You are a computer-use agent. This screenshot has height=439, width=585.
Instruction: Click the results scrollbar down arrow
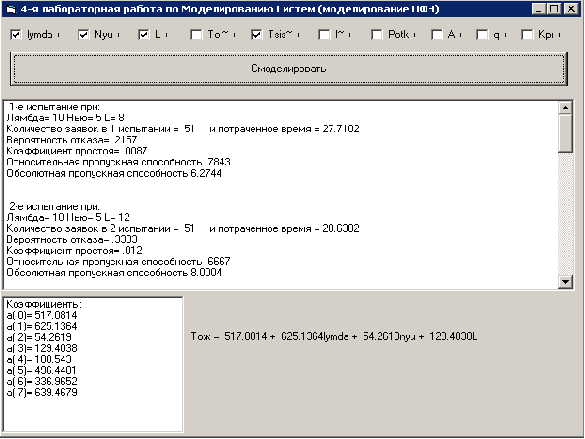(565, 282)
